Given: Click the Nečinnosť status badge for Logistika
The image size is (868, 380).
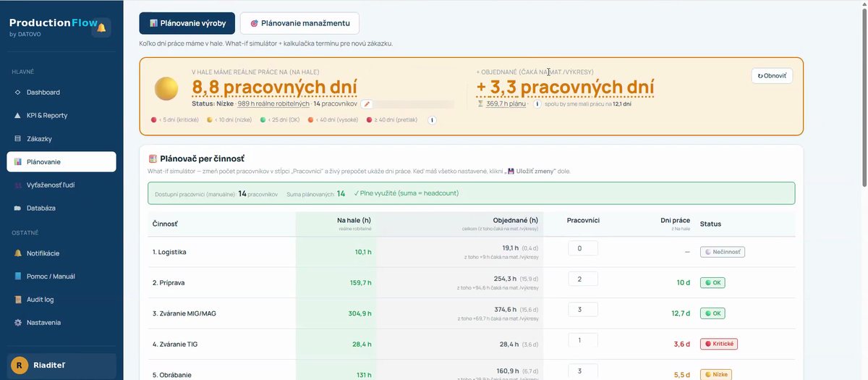Looking at the screenshot, I should pyautogui.click(x=722, y=252).
